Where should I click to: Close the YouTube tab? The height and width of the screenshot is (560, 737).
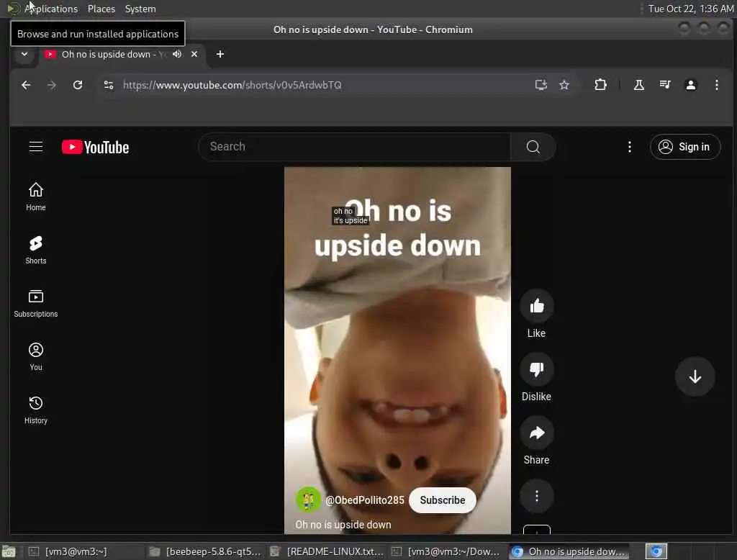point(194,54)
